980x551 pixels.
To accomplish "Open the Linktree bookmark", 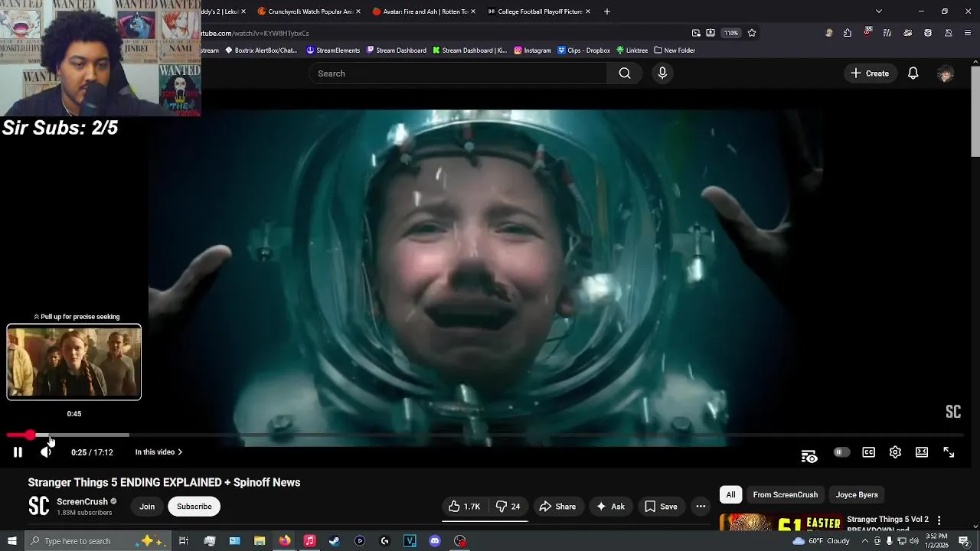I will [632, 51].
